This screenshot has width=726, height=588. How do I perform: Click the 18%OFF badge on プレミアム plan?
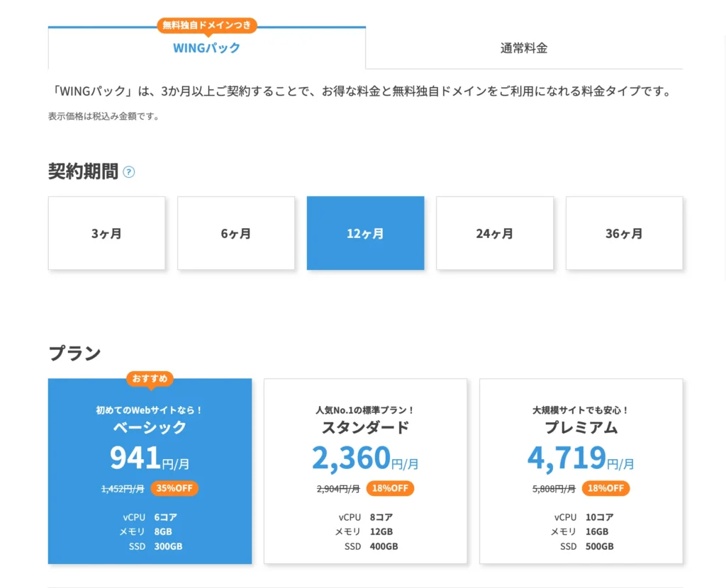coord(605,488)
